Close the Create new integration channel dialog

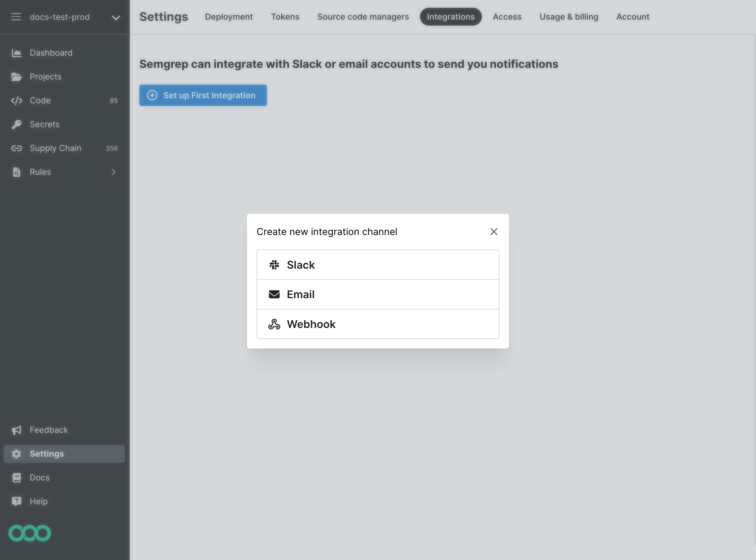coord(493,231)
